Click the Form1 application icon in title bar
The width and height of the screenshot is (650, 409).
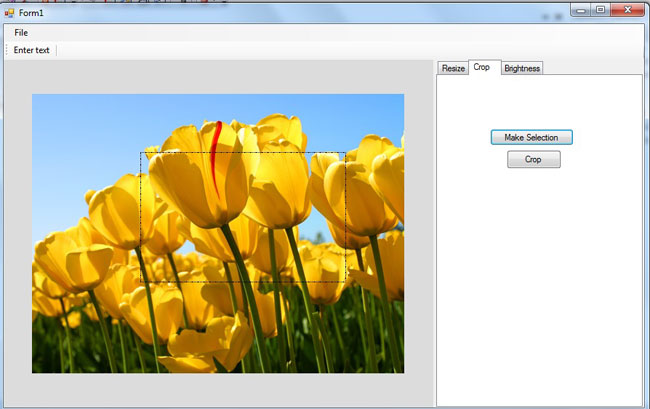(x=9, y=13)
